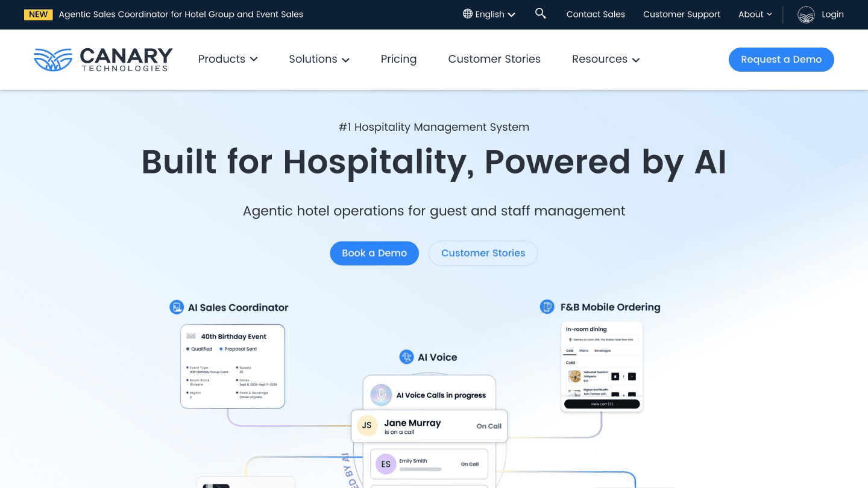The image size is (868, 488).
Task: Click Emily Smith's On Call status
Action: (x=470, y=464)
